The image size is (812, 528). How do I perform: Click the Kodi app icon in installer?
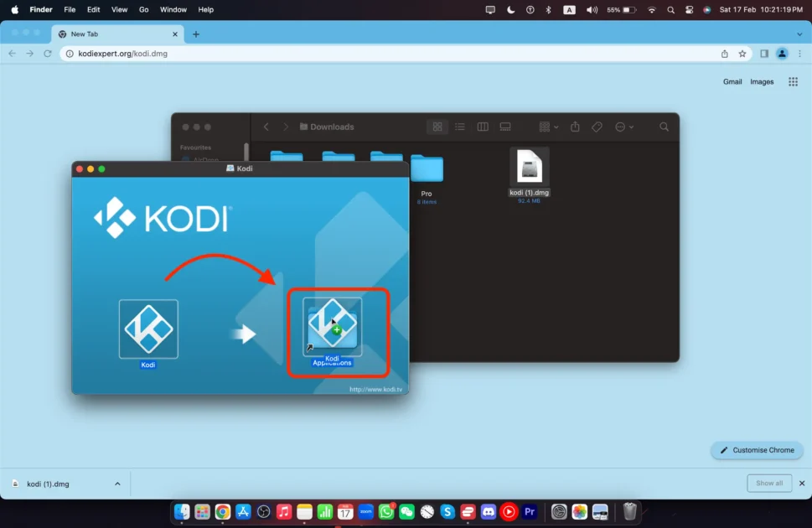[x=148, y=329]
